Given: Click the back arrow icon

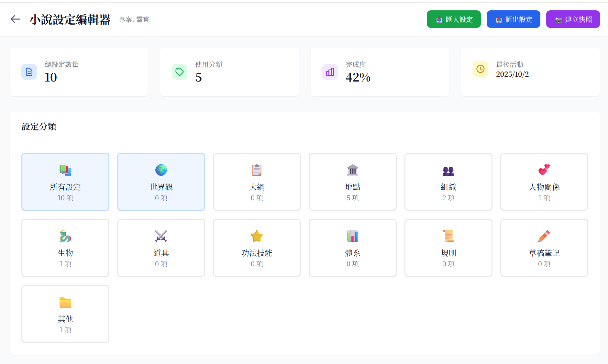Looking at the screenshot, I should [x=15, y=19].
